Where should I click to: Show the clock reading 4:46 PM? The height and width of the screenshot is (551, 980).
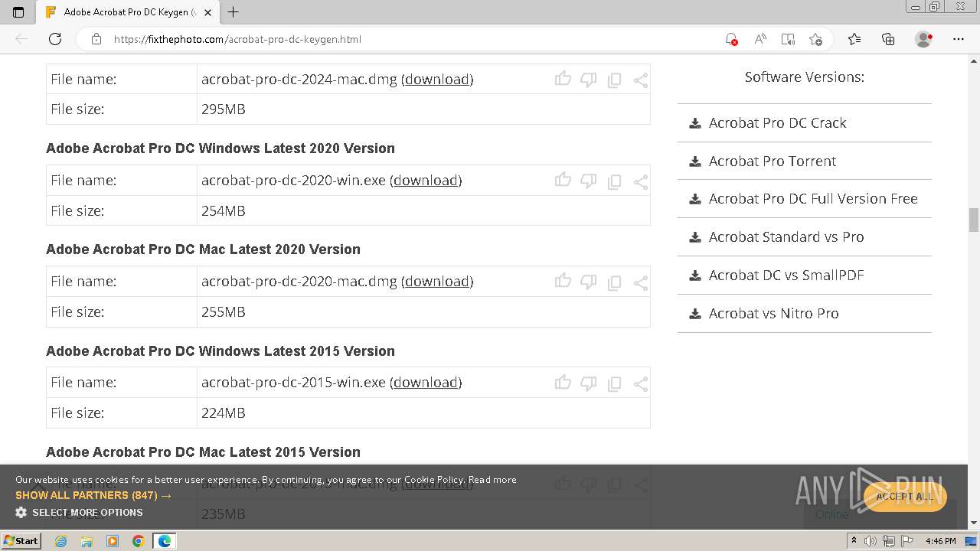[x=940, y=541]
